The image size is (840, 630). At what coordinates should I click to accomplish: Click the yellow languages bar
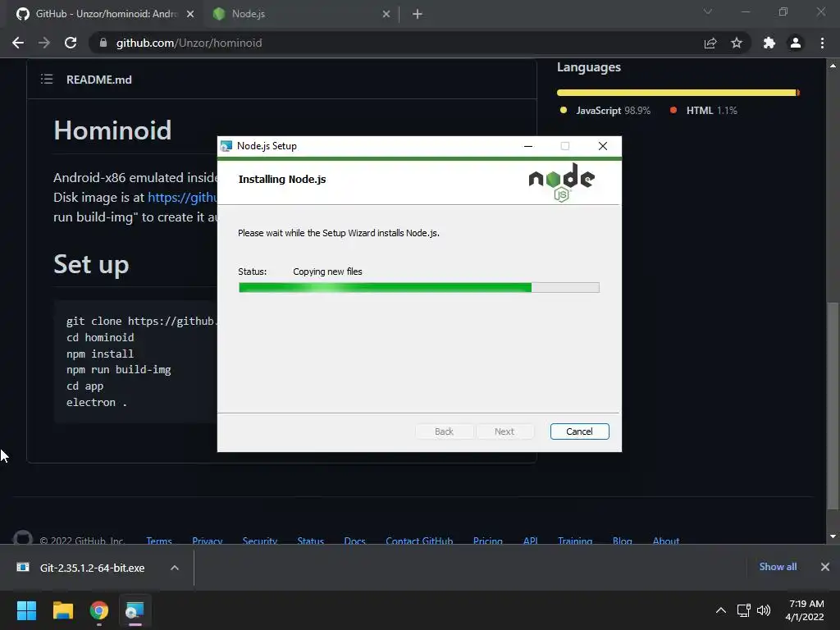coord(676,93)
